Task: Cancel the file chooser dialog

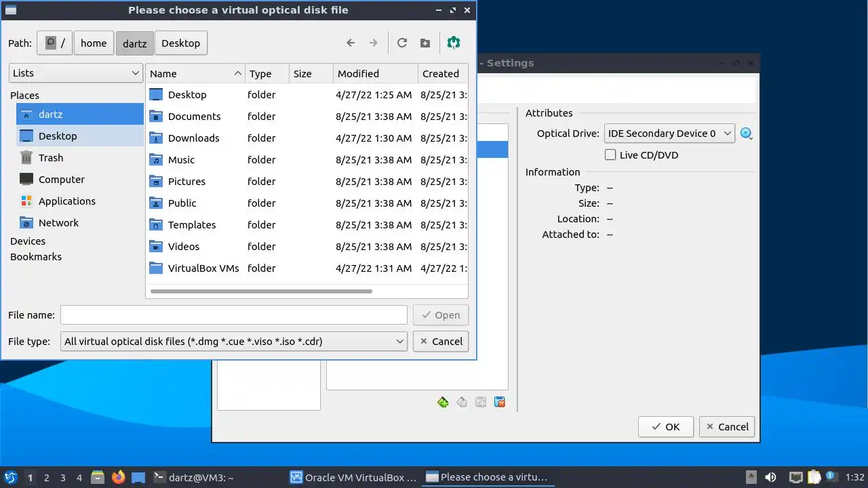Action: point(440,342)
